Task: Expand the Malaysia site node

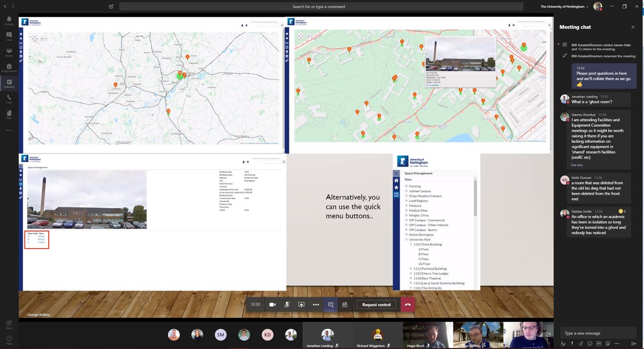Action: pos(406,206)
